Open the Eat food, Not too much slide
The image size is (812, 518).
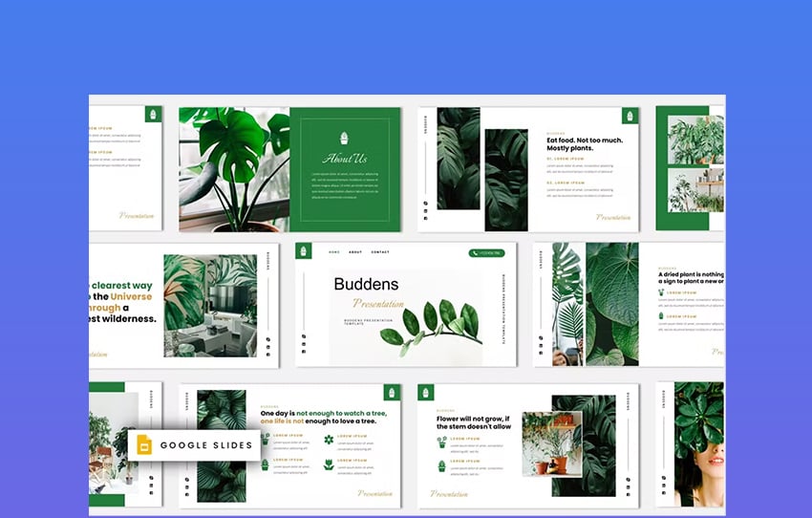click(528, 169)
